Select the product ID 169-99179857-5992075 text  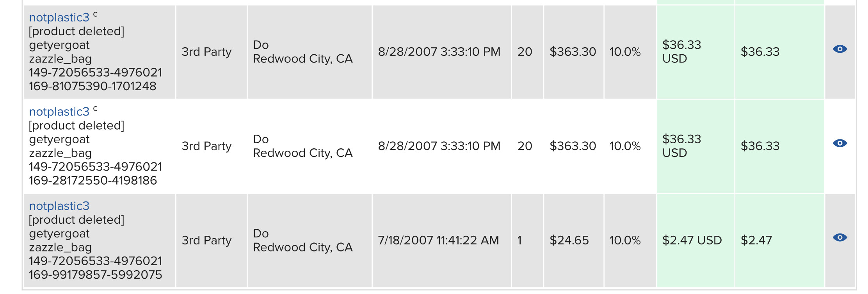[x=96, y=274]
